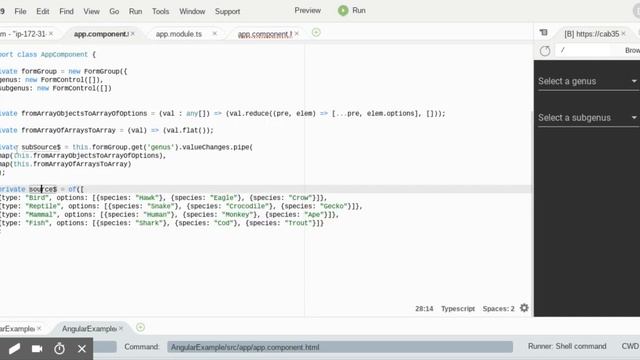Click the Run label in top toolbar
The height and width of the screenshot is (360, 640).
coord(359,11)
